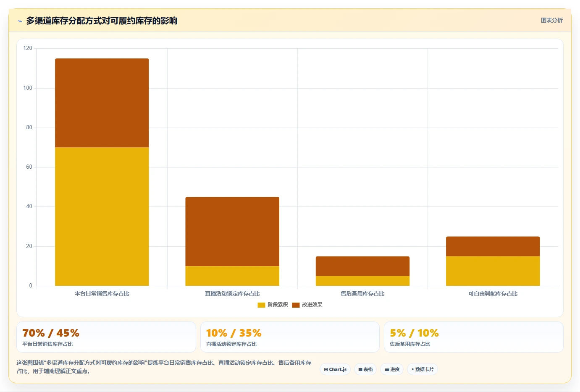The image size is (580, 392).
Task: Click brown bar segment for 售后备用库存占比
Action: (362, 266)
